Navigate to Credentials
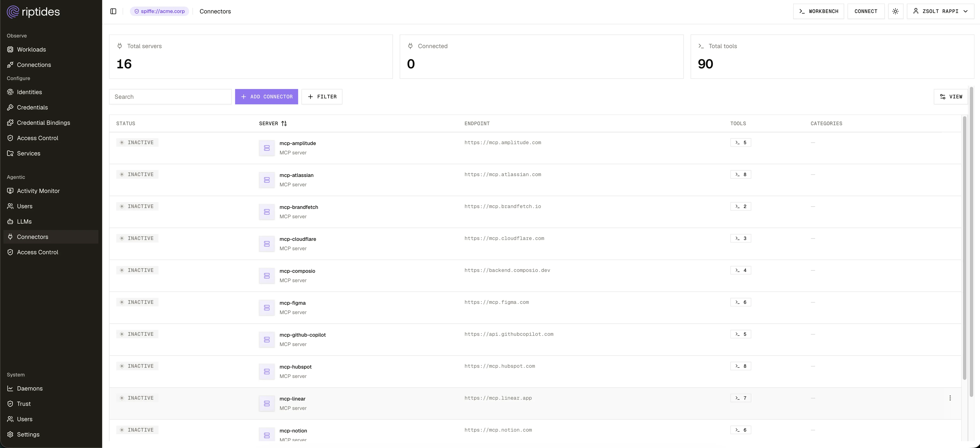This screenshot has width=980, height=448. [x=51, y=107]
